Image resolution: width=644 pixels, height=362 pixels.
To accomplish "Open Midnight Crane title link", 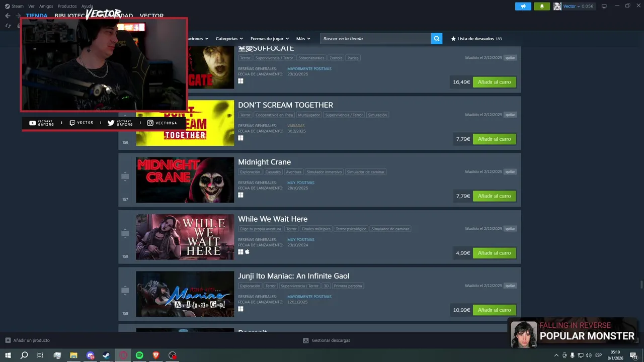I will 264,162.
